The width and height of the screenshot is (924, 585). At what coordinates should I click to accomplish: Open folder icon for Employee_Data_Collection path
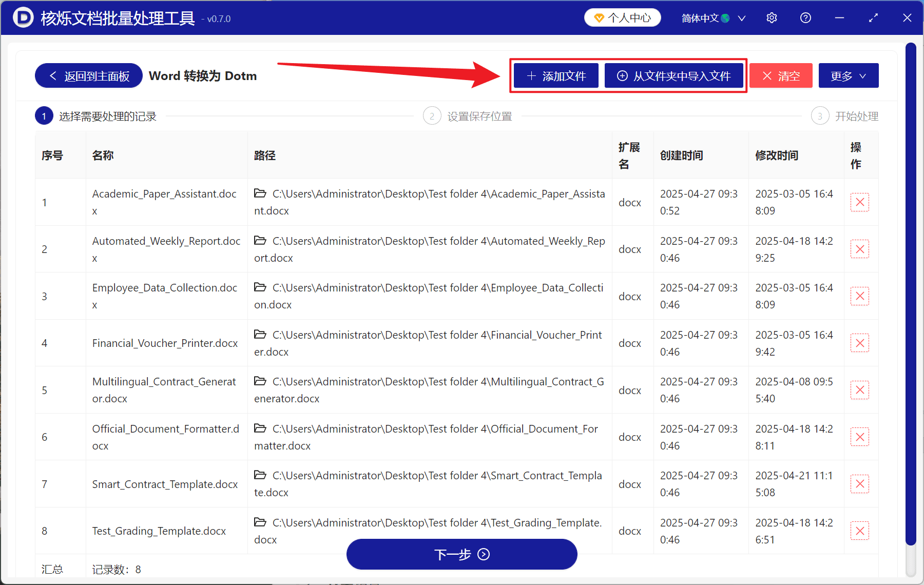pyautogui.click(x=260, y=287)
